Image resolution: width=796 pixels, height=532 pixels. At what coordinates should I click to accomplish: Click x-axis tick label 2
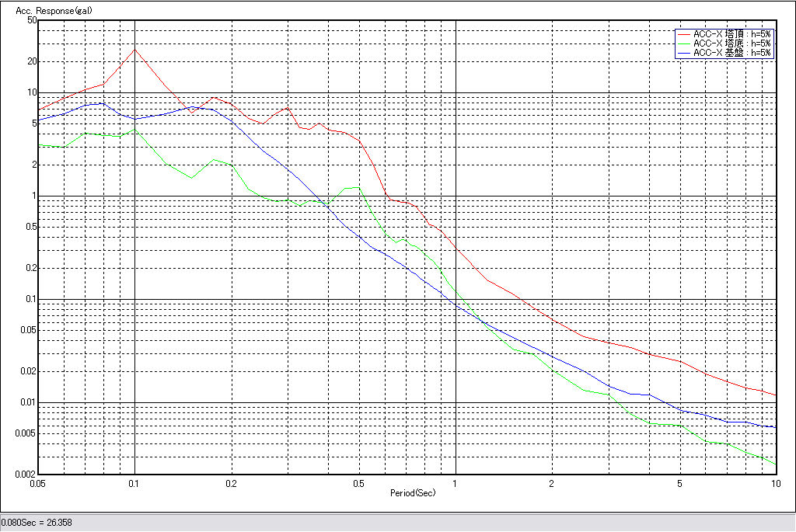[551, 483]
